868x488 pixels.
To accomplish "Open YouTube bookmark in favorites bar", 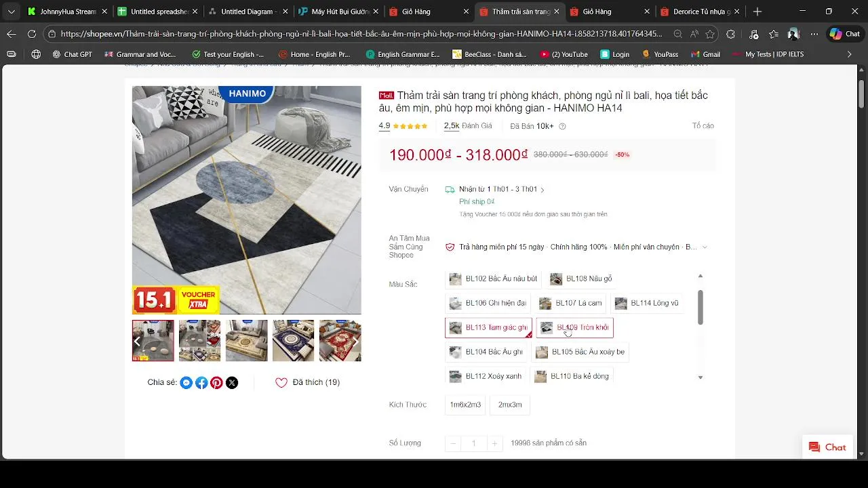I will coord(564,54).
